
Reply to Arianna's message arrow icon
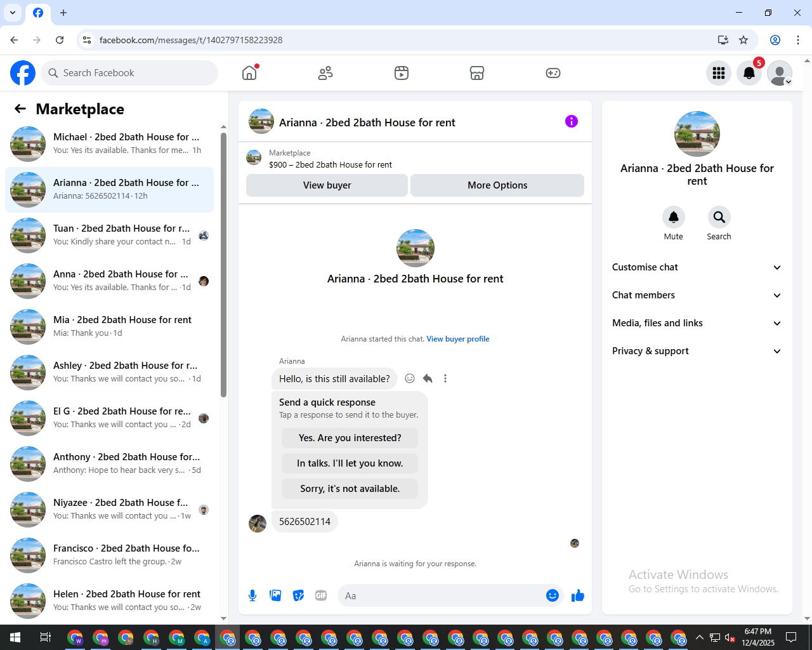[x=428, y=378]
